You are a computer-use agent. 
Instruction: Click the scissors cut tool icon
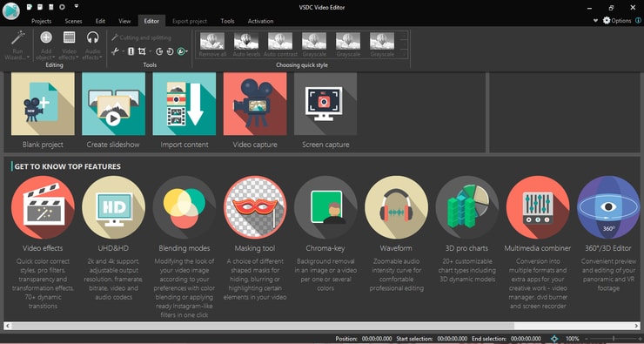116,51
